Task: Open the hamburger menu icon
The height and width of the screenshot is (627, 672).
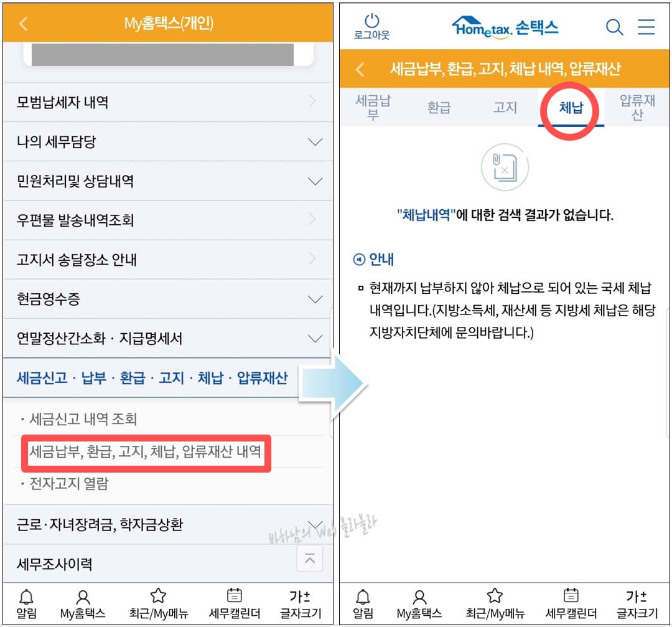Action: [x=647, y=27]
